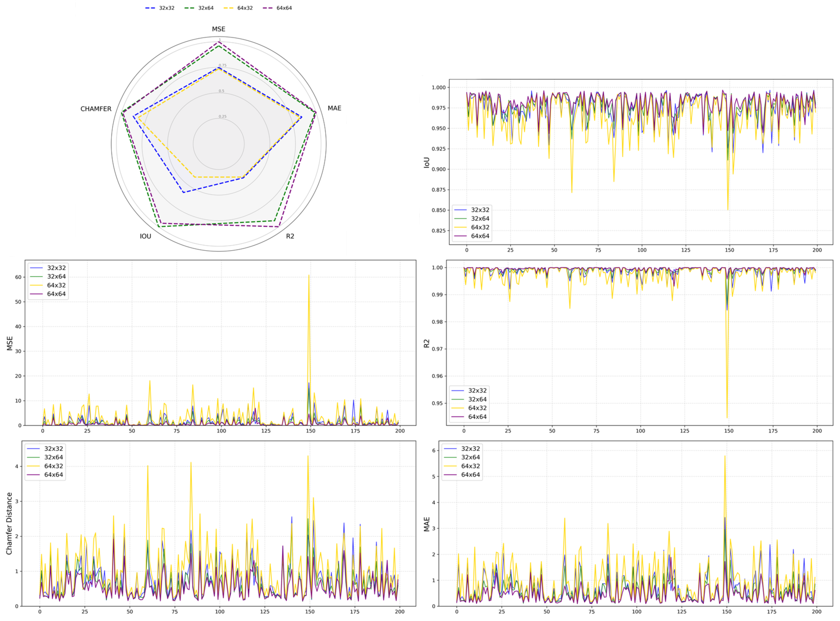
Task: Select the R2 label on the radar chart
Action: pyautogui.click(x=290, y=236)
